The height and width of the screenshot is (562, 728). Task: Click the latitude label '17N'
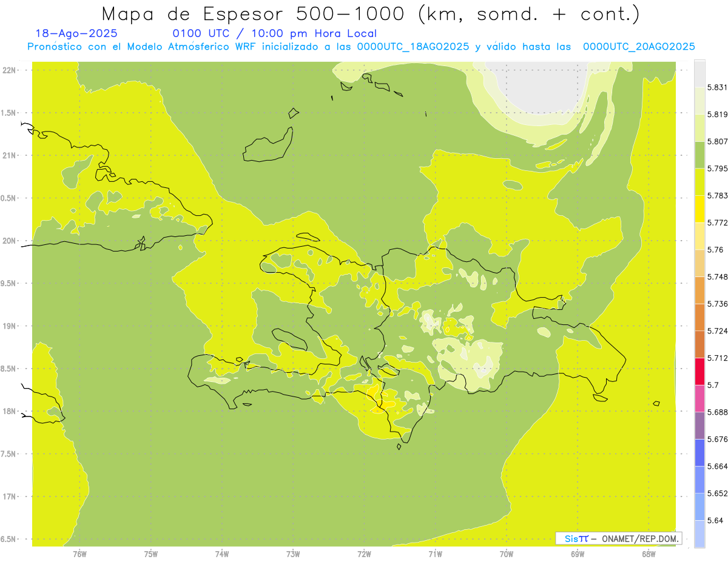(10, 497)
